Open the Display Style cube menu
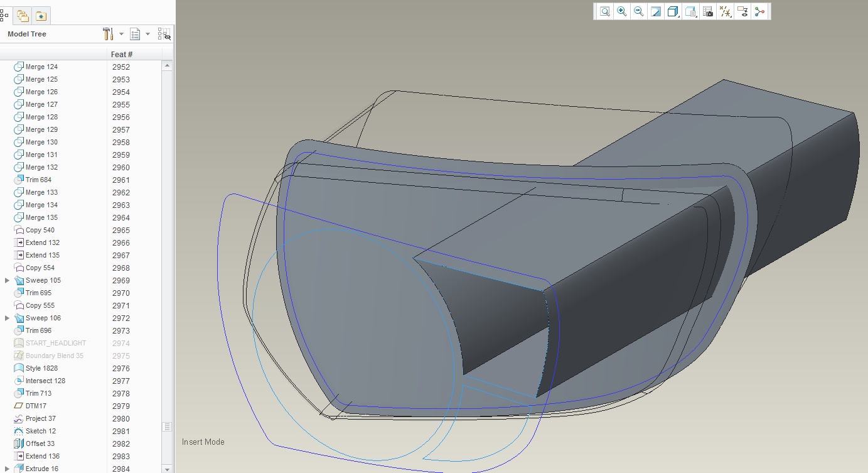 (673, 11)
